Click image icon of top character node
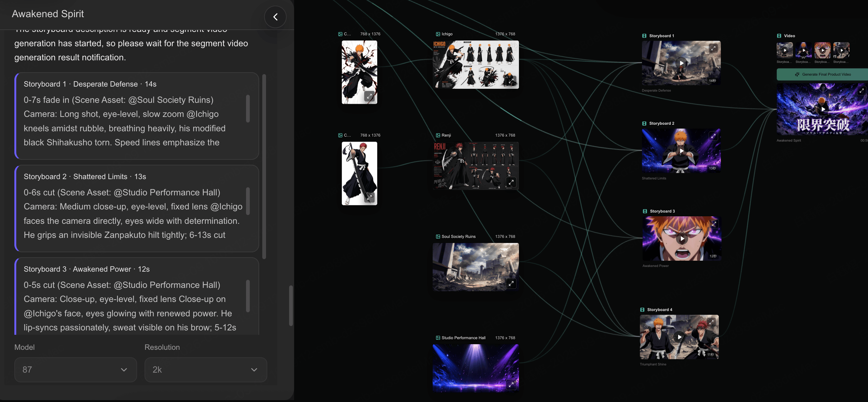This screenshot has width=868, height=402. click(340, 34)
